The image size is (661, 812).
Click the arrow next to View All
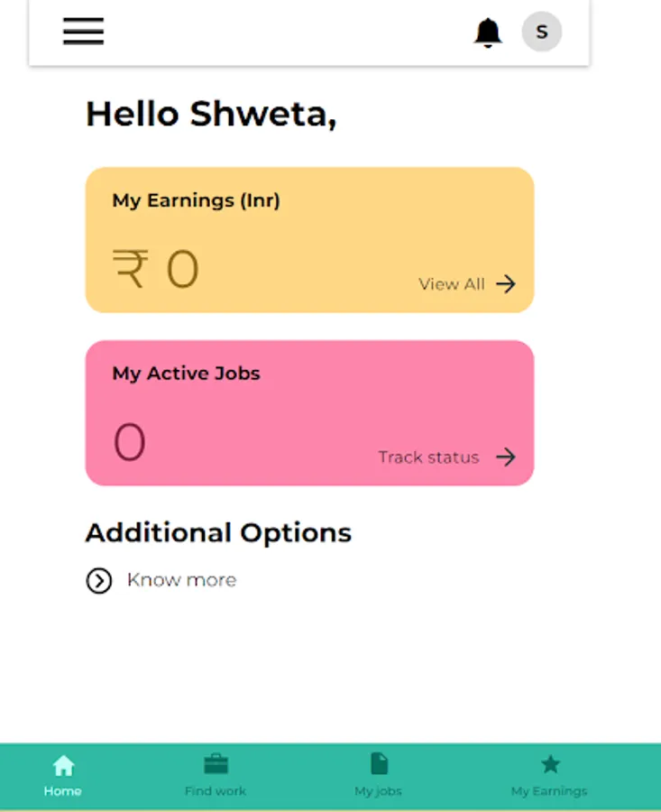[x=506, y=284]
